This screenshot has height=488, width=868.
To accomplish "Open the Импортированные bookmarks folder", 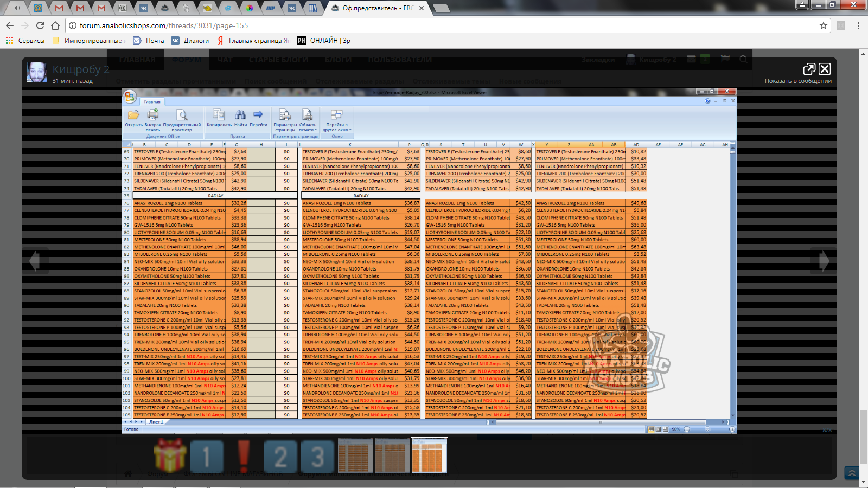I will click(x=88, y=41).
